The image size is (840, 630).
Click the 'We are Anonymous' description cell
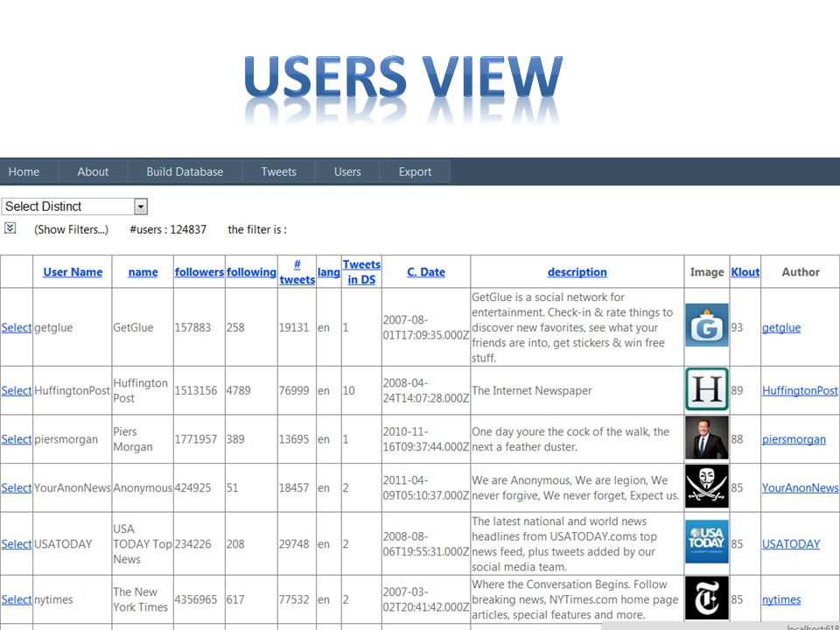(x=576, y=487)
